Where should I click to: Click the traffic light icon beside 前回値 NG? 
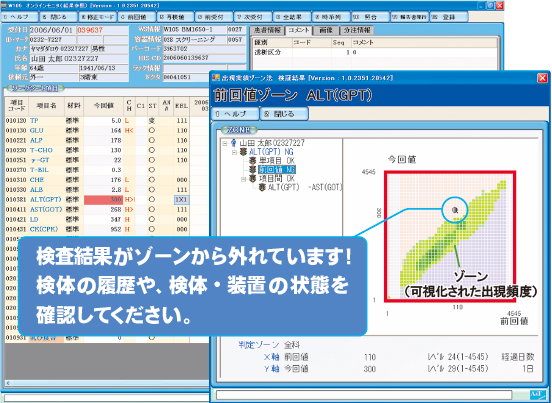coord(252,170)
